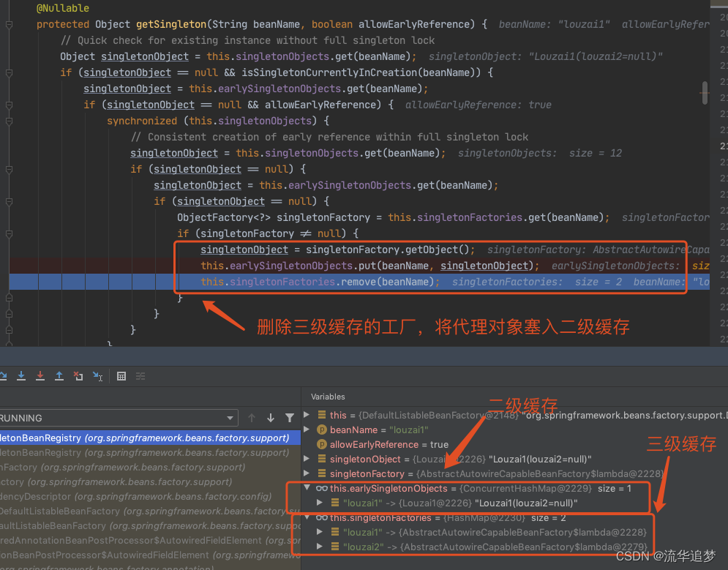Screen dimensions: 728x570
Task: Click the getSingleton method name in code
Action: [x=171, y=24]
